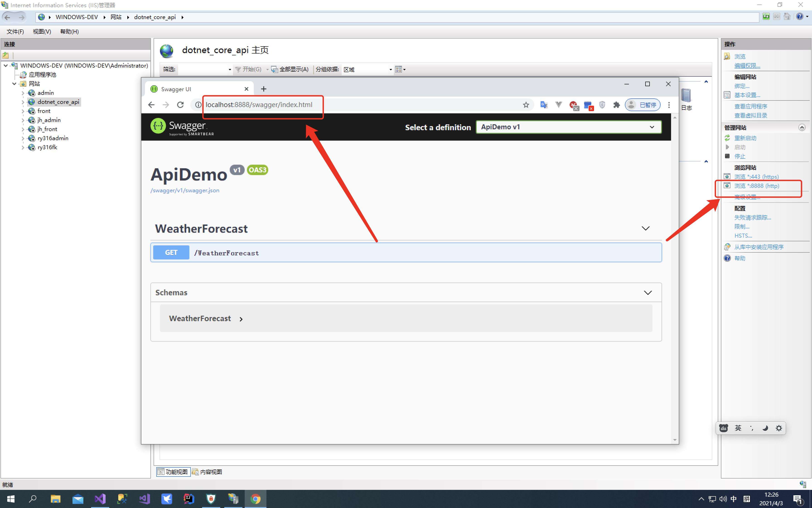Collapse the WeatherForecast section chevron
Image resolution: width=812 pixels, height=508 pixels.
[x=645, y=228]
